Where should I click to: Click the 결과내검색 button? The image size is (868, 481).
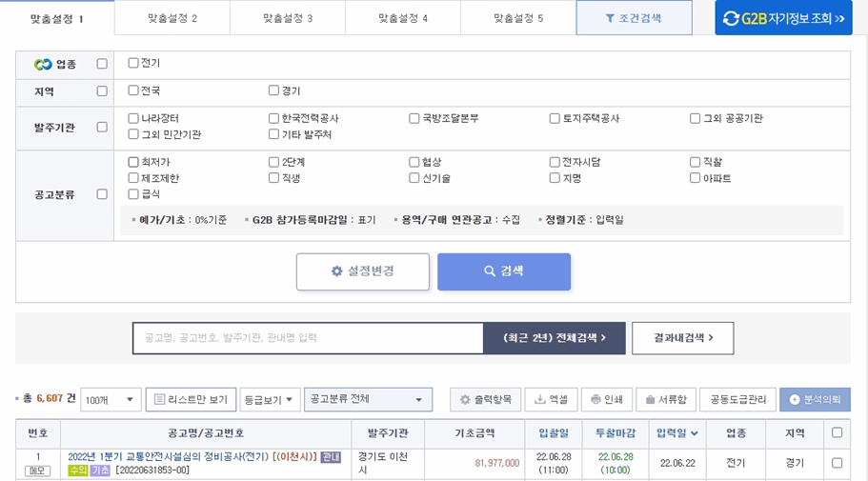tap(682, 338)
